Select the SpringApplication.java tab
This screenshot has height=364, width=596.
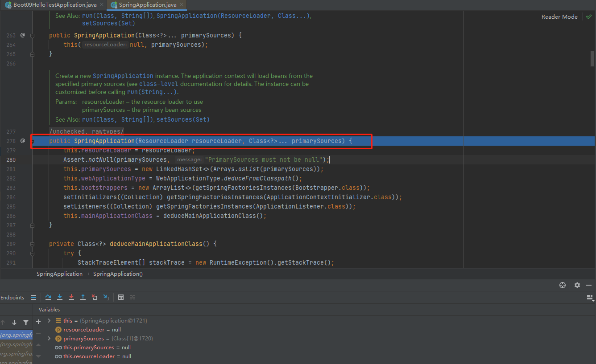[x=147, y=5]
